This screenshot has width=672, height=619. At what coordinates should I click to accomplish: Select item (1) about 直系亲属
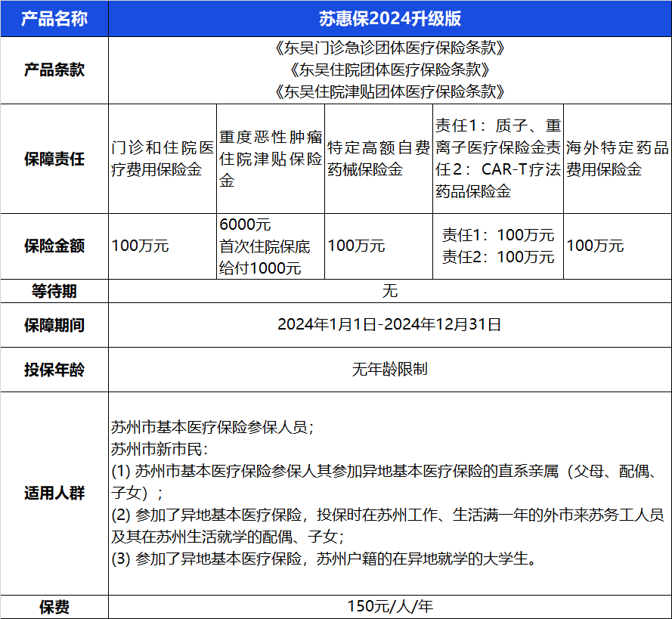tap(385, 482)
